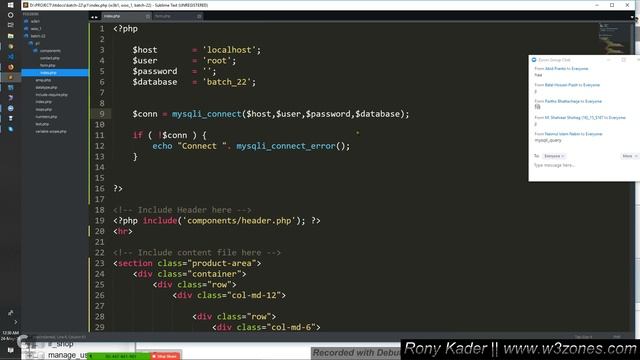Screen dimensions: 640x360
Task: Select highlighted index.php in sidebar
Action: 55,73
